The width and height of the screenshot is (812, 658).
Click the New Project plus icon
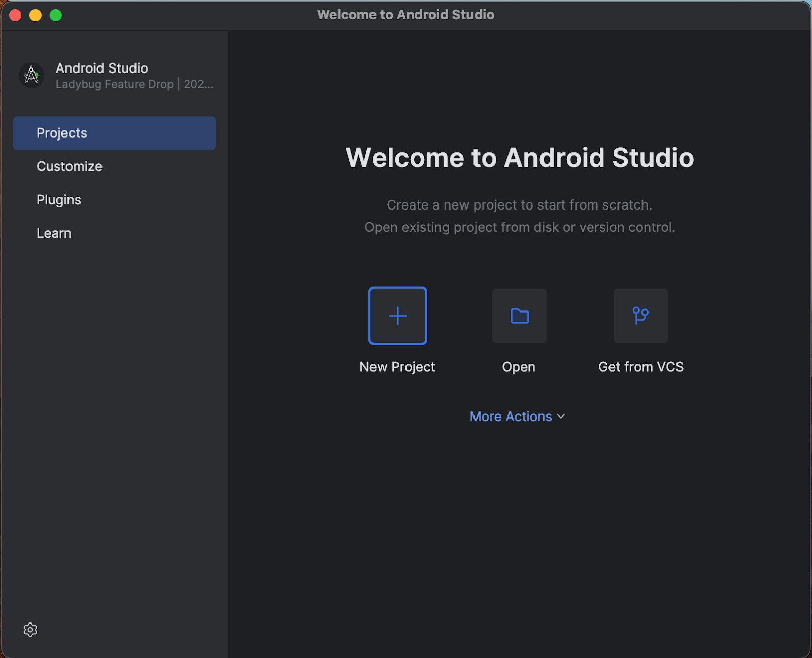(397, 316)
